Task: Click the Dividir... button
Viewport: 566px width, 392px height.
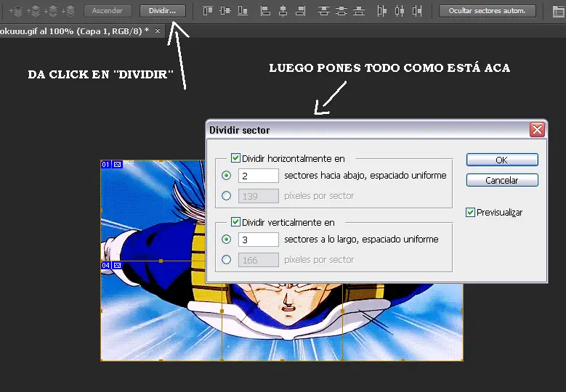Action: pyautogui.click(x=163, y=11)
